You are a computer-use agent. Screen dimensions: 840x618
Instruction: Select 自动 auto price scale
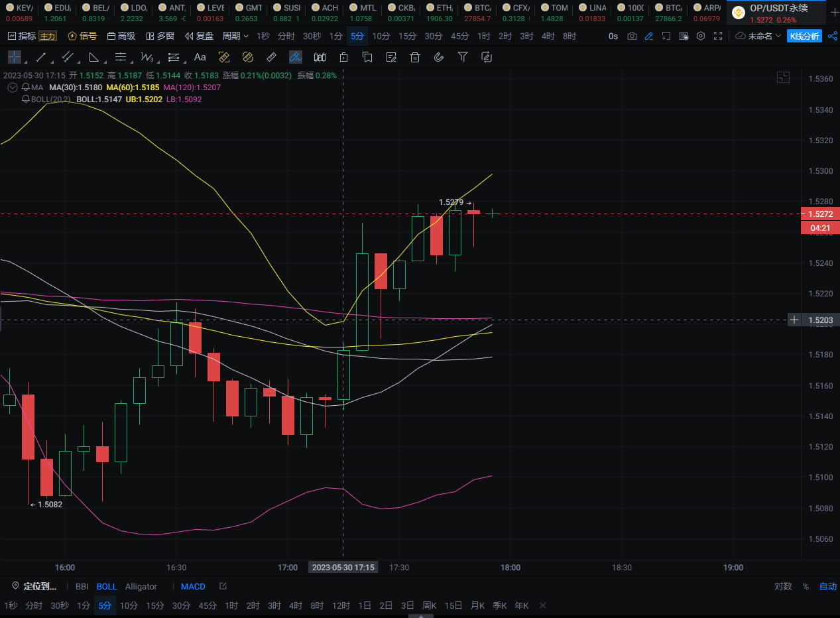pos(828,586)
